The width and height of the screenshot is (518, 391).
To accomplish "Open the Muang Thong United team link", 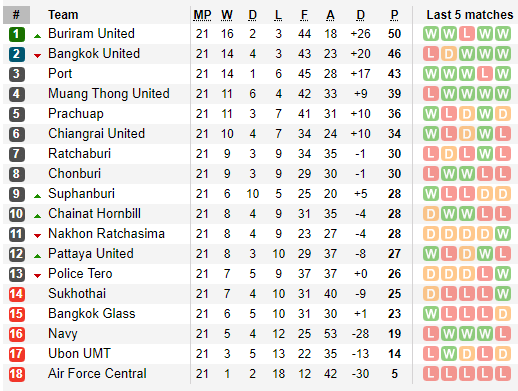I will click(109, 94).
